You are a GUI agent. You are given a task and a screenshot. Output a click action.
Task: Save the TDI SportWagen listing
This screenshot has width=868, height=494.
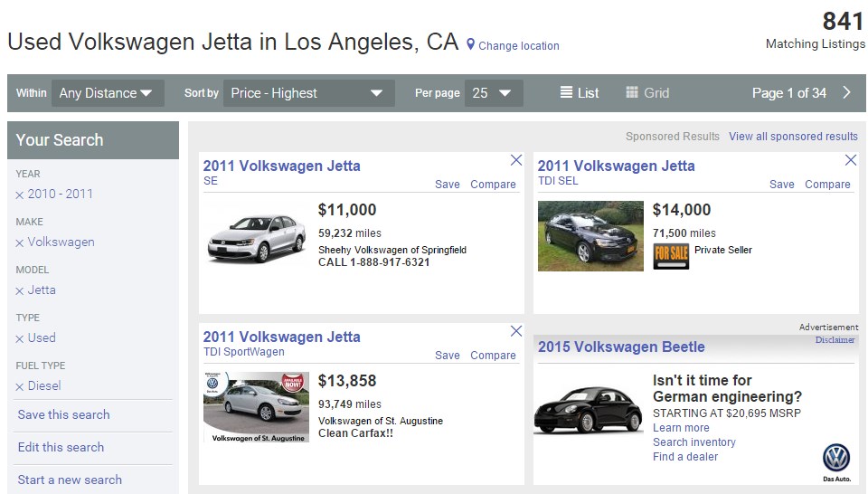(x=448, y=356)
